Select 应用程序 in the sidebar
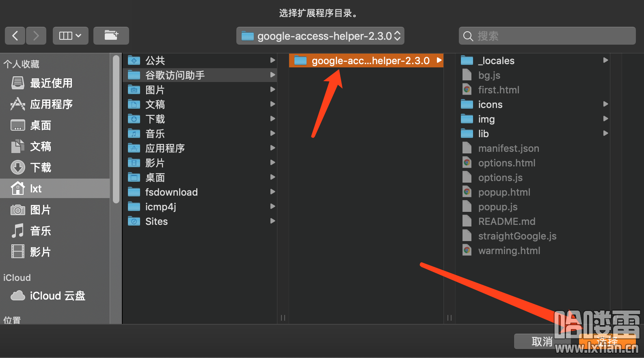This screenshot has height=358, width=644. tap(55, 104)
